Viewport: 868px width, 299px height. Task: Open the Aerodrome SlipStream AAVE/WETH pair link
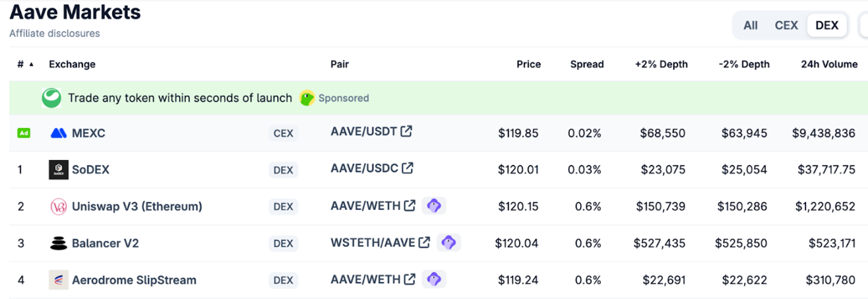coord(365,280)
